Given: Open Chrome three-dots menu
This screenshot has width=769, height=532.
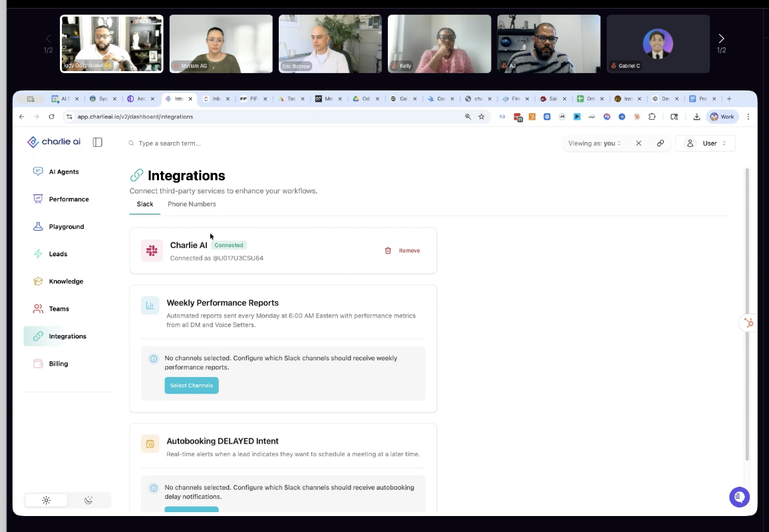Looking at the screenshot, I should (748, 116).
